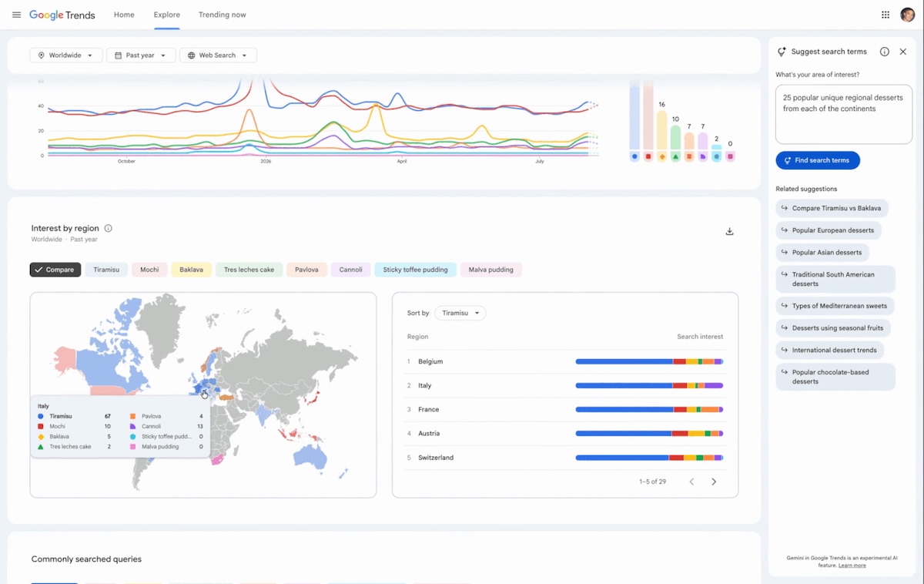Select the Belgium region row

564,361
